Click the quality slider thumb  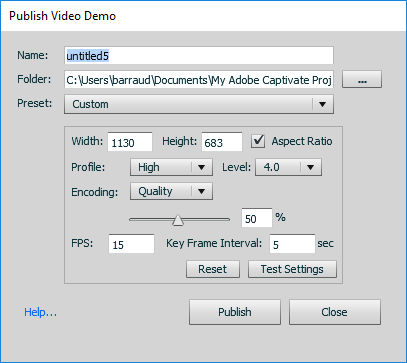[x=178, y=220]
